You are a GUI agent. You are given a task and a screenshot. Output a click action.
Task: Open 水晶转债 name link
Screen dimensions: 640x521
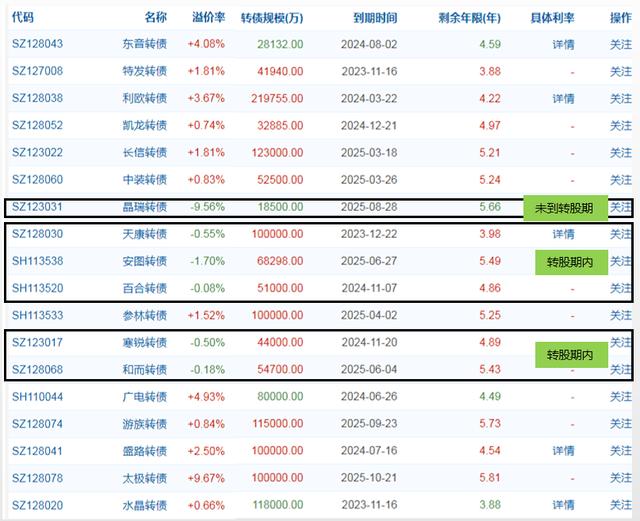145,505
